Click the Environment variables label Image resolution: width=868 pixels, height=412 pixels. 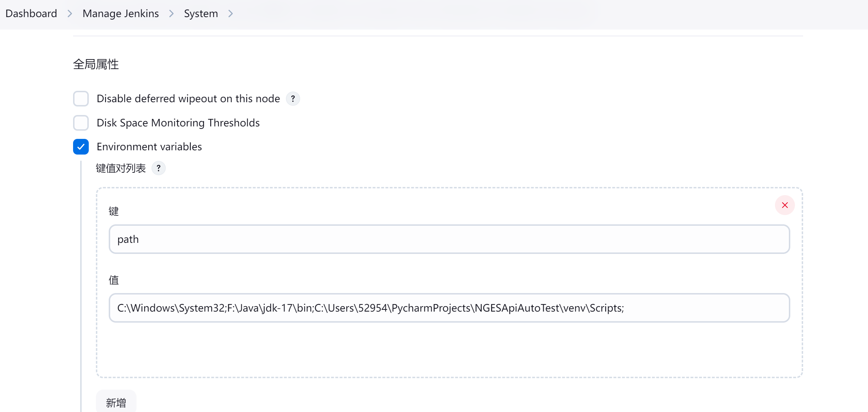point(149,147)
